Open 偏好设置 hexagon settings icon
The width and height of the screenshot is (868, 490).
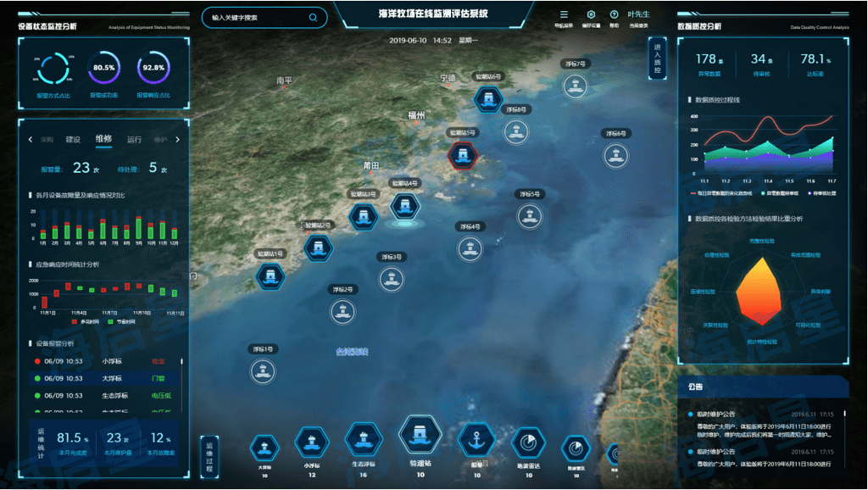591,14
